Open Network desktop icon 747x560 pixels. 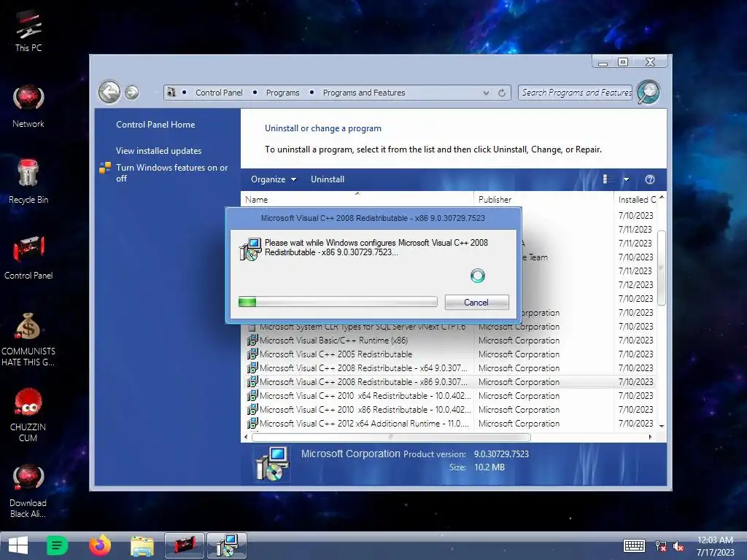point(28,106)
